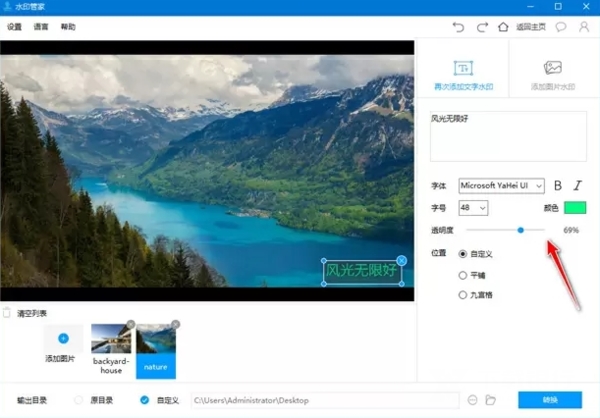Remove the backyard-house image from list
Image resolution: width=600 pixels, height=418 pixels.
pyautogui.click(x=130, y=324)
